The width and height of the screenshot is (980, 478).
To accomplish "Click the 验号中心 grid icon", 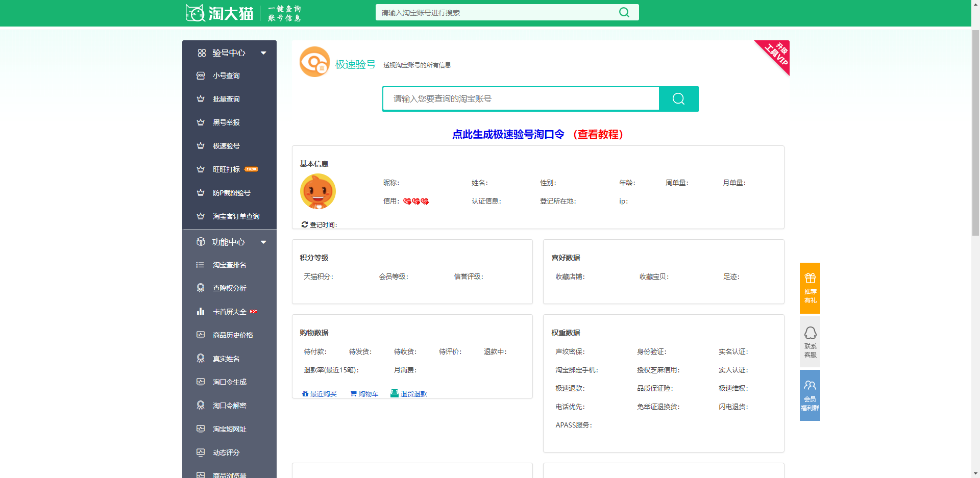I will tap(202, 53).
